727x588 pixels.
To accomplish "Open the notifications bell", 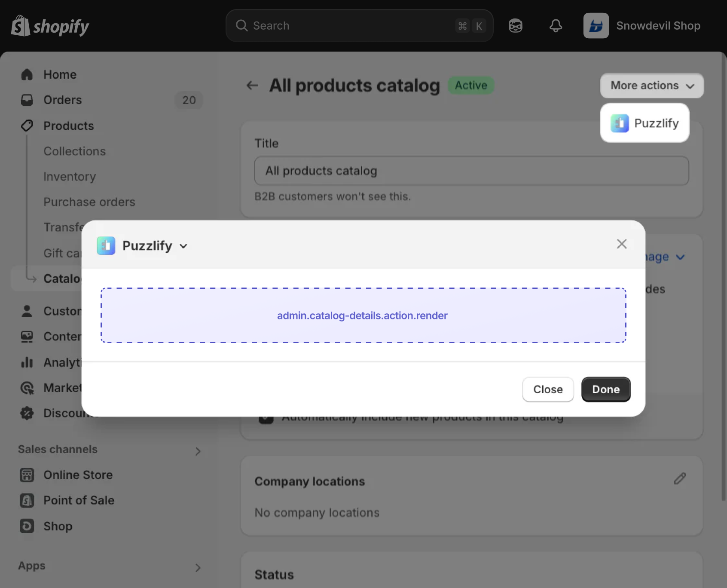I will coord(556,26).
